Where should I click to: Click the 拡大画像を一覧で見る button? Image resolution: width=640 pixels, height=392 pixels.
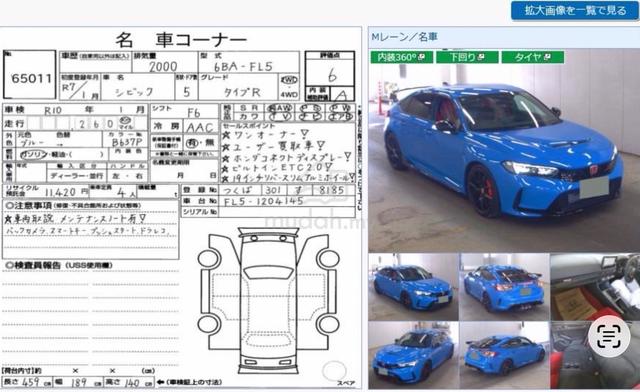click(575, 10)
